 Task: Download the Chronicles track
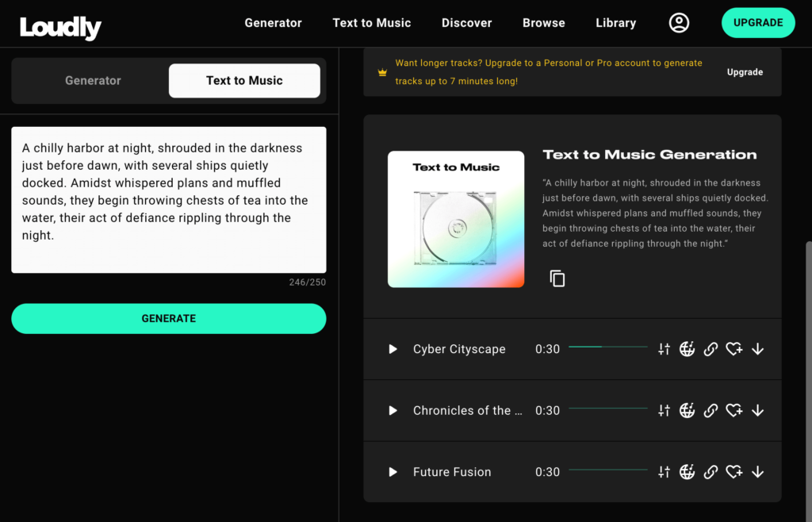[758, 410]
